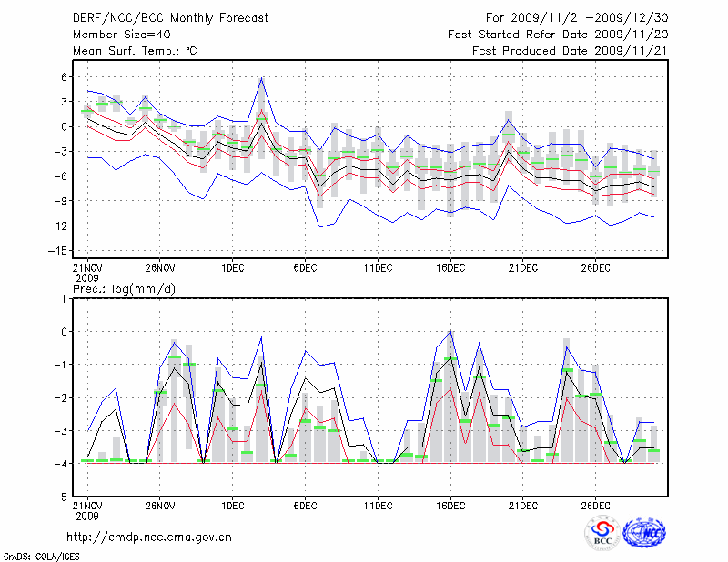Screen dimensions: 728x562
Task: Click the Fcst Started Refer Date line
Action: [557, 34]
